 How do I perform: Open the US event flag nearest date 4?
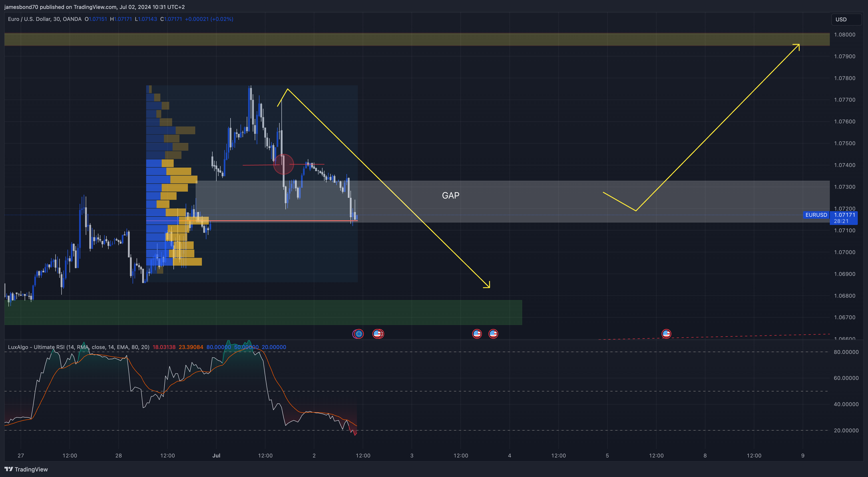[x=493, y=334]
